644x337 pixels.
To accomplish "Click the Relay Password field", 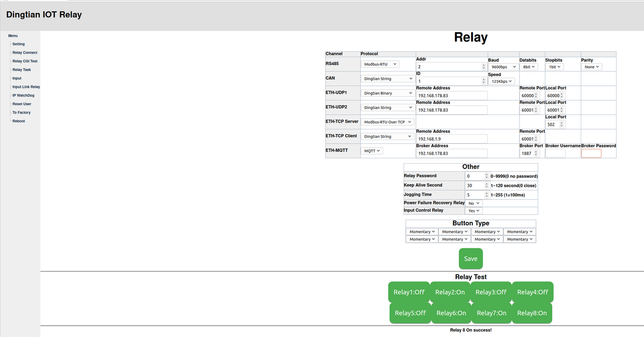I will [x=478, y=176].
